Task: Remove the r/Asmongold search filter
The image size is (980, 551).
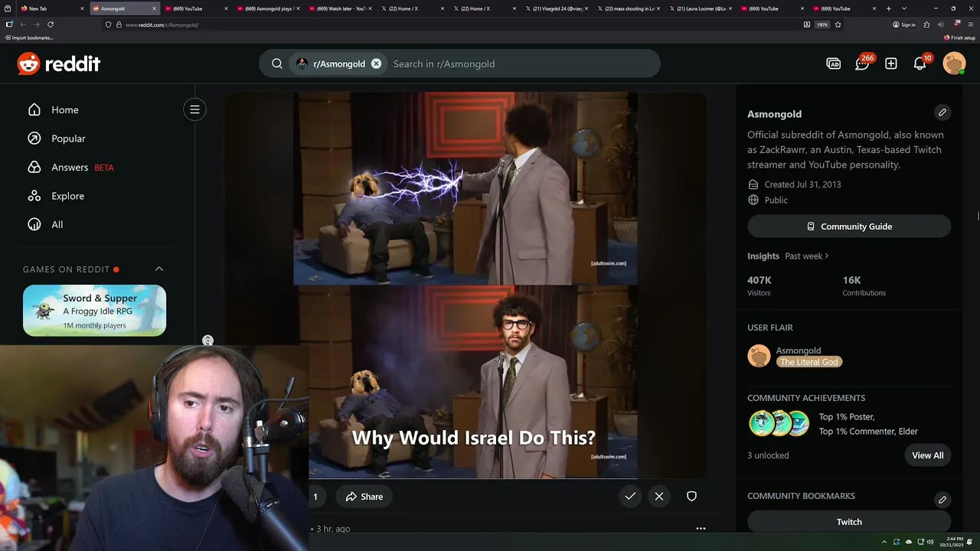Action: 376,64
